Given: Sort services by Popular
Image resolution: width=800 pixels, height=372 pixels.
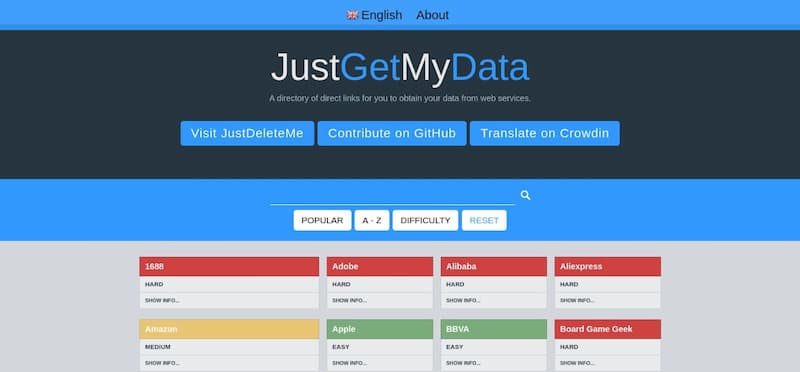Looking at the screenshot, I should [x=322, y=220].
